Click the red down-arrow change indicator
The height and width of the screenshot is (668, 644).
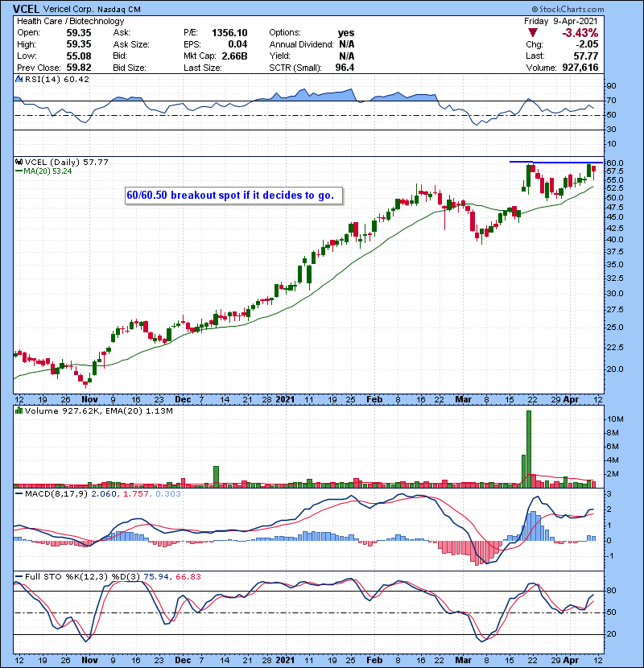point(532,33)
